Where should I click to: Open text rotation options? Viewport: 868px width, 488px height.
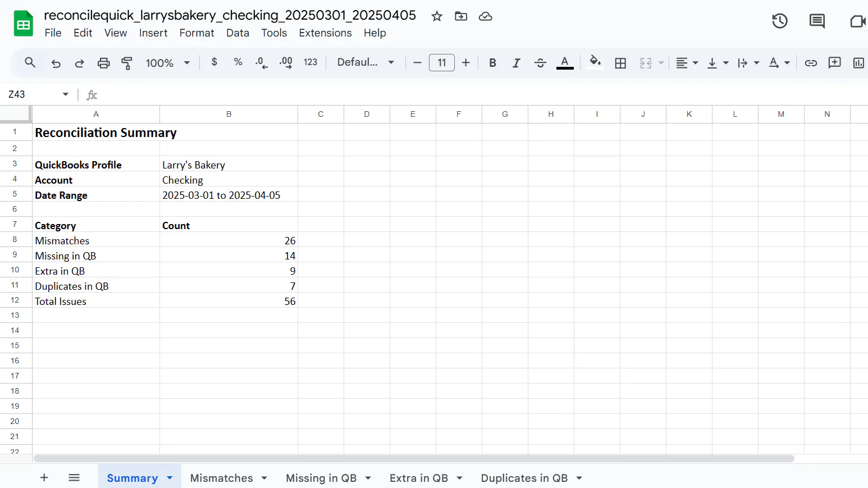point(779,63)
